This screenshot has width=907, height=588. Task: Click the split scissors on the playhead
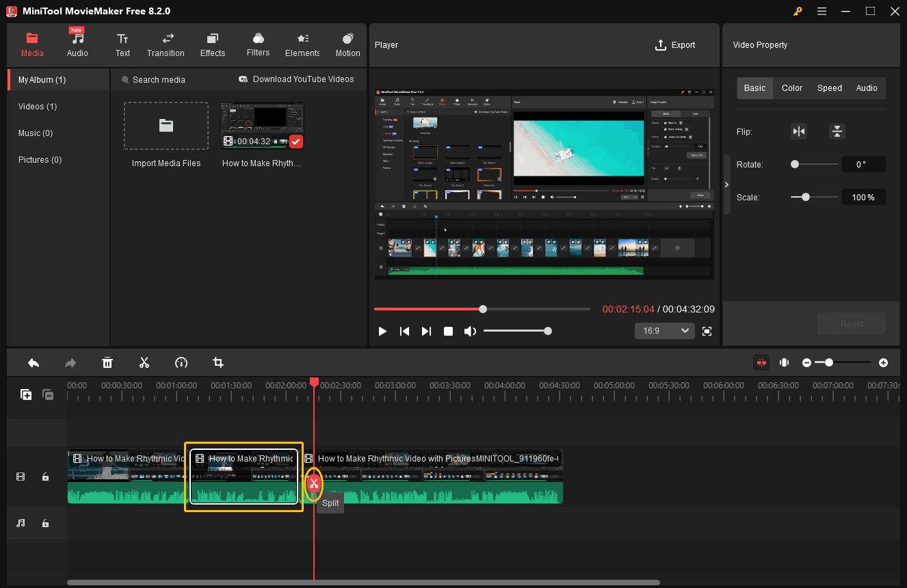tap(314, 484)
